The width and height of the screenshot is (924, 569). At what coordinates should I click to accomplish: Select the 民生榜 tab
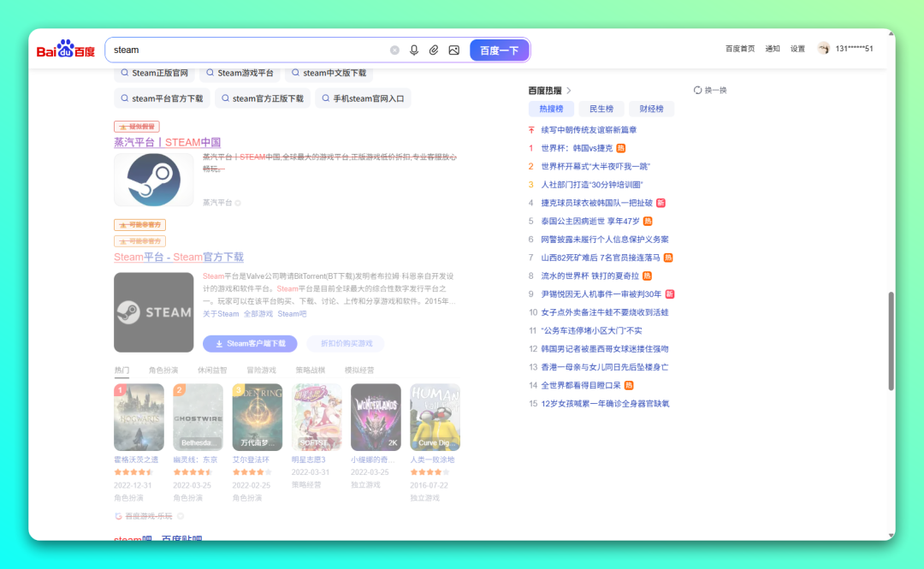pos(601,109)
